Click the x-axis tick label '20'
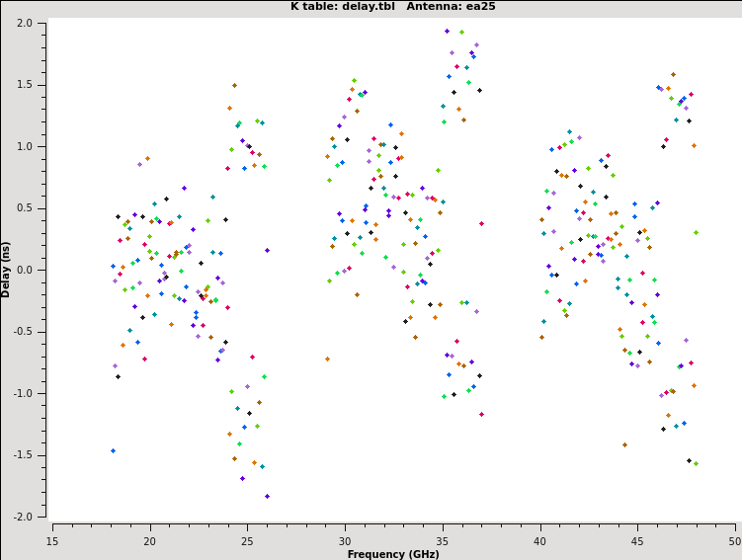This screenshot has height=560, width=742. pos(150,540)
